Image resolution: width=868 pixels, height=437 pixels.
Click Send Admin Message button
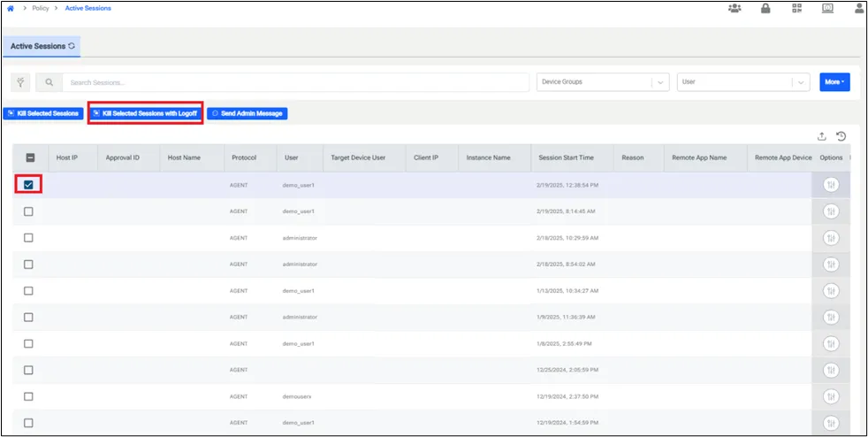coord(247,113)
